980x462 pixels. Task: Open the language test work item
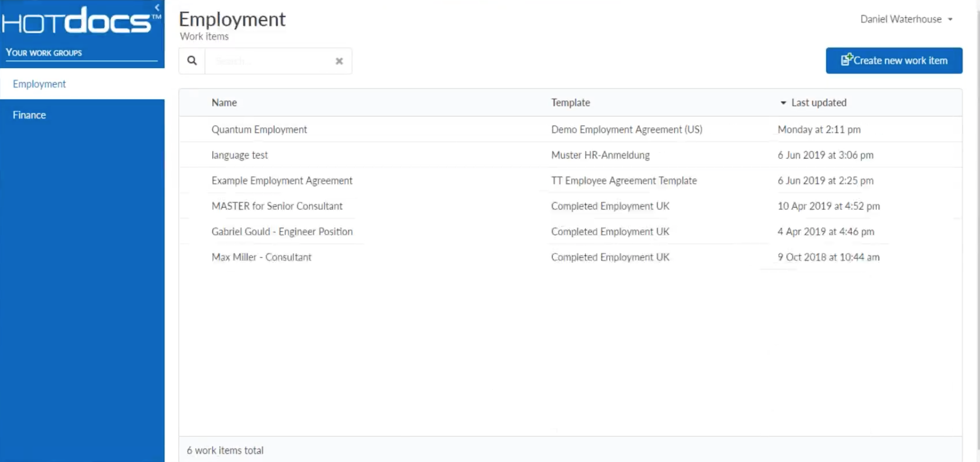pos(240,155)
